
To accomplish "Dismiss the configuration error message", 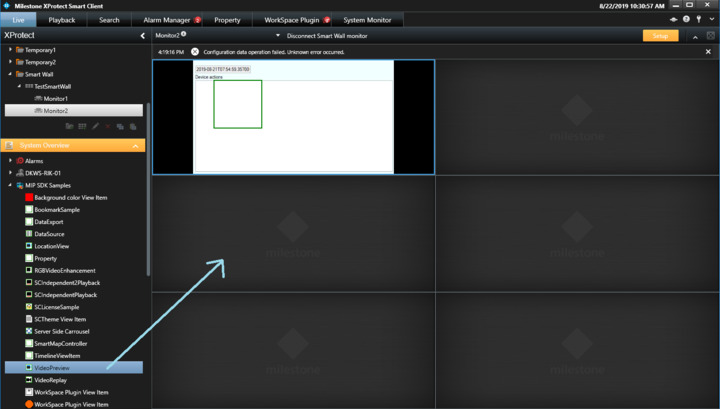I will tap(195, 51).
